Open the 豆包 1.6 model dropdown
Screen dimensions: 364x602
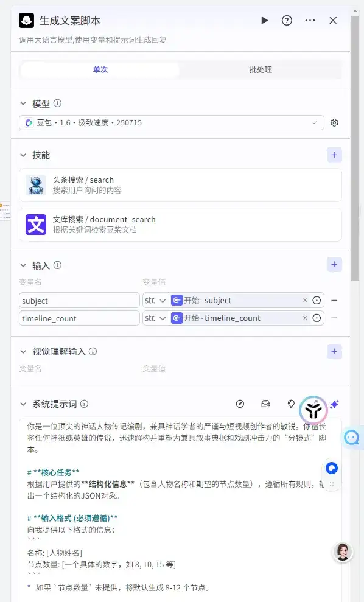[172, 122]
